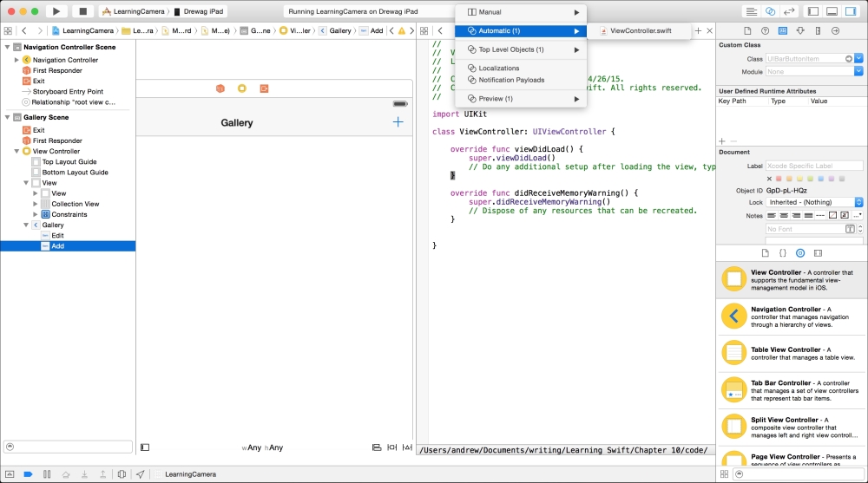Toggle the Debug area visibility
868x483 pixels.
point(832,11)
